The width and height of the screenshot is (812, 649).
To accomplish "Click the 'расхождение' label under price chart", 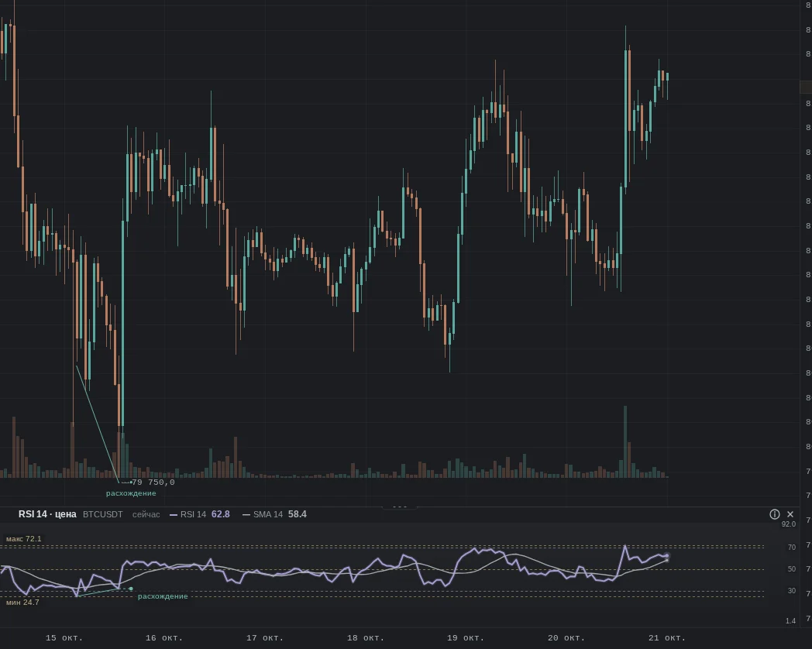I will point(131,493).
